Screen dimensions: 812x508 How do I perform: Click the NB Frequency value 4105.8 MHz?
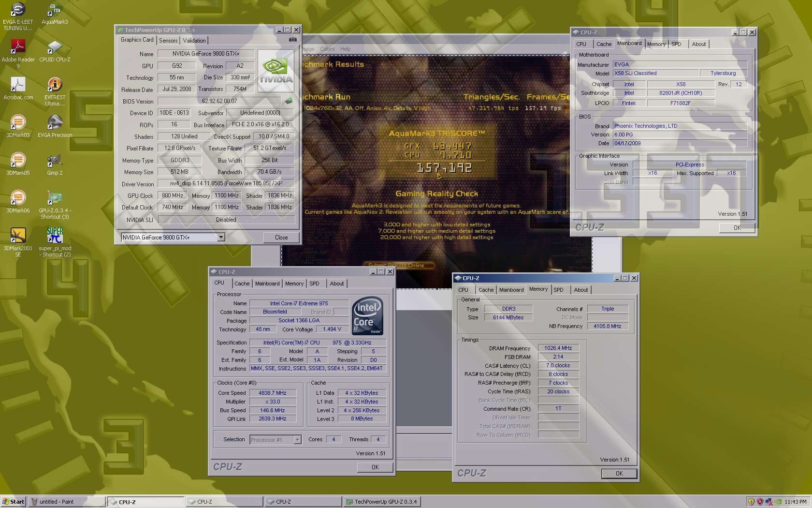click(x=608, y=326)
